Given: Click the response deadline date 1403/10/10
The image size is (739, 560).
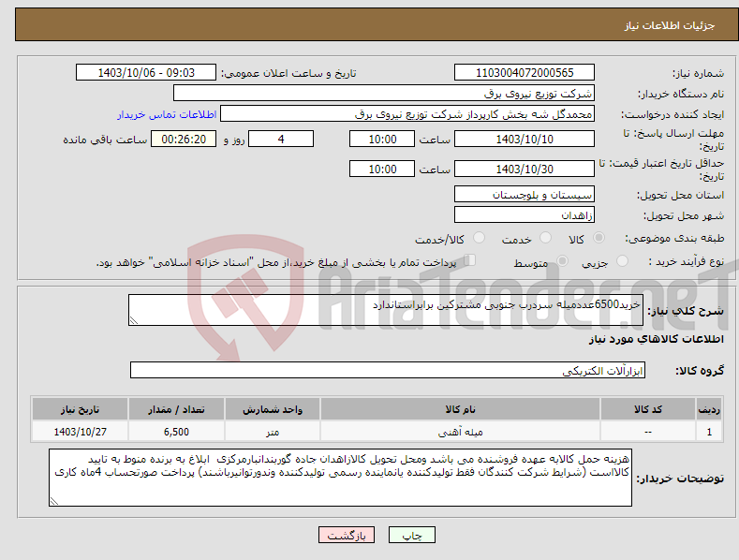Looking at the screenshot, I should [525, 139].
